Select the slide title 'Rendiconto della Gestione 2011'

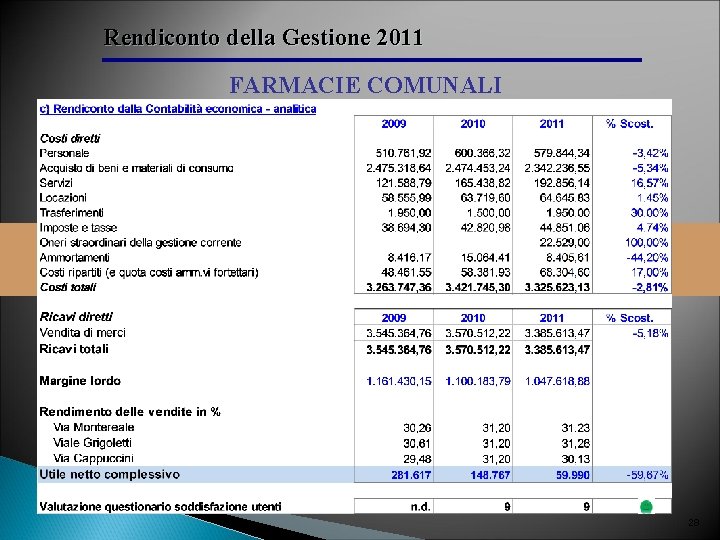pyautogui.click(x=263, y=37)
